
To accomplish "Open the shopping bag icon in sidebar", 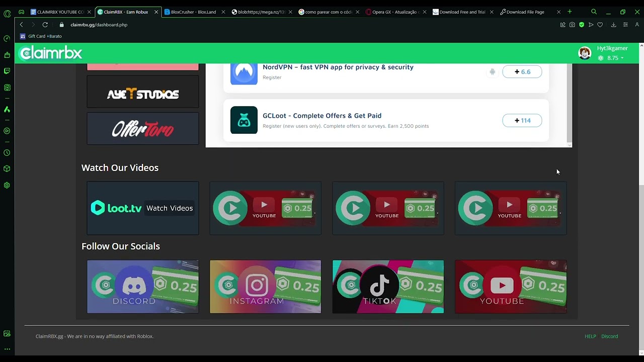I will click(x=7, y=55).
